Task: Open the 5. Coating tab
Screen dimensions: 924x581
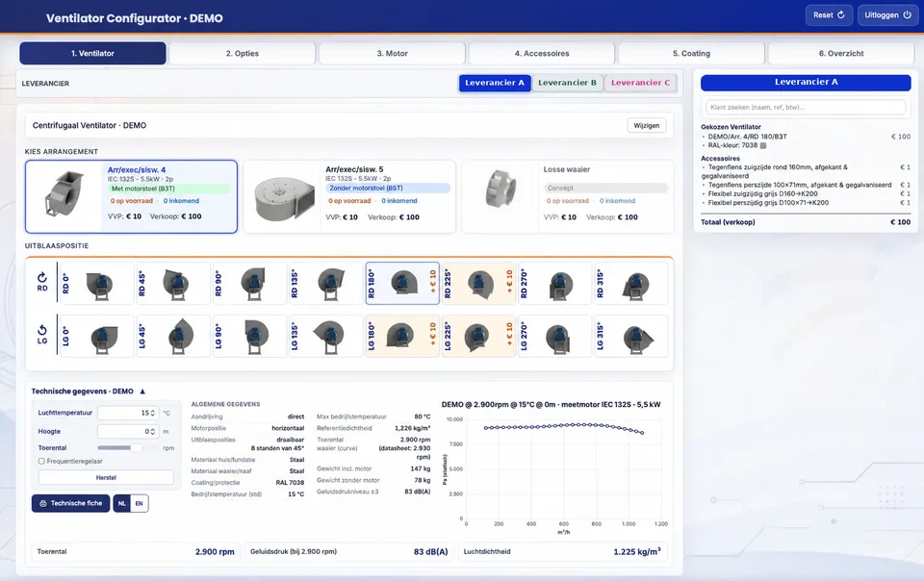Action: pos(691,53)
